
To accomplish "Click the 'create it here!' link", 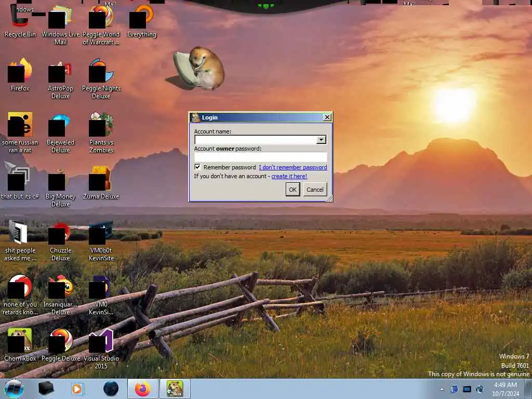I will (289, 176).
